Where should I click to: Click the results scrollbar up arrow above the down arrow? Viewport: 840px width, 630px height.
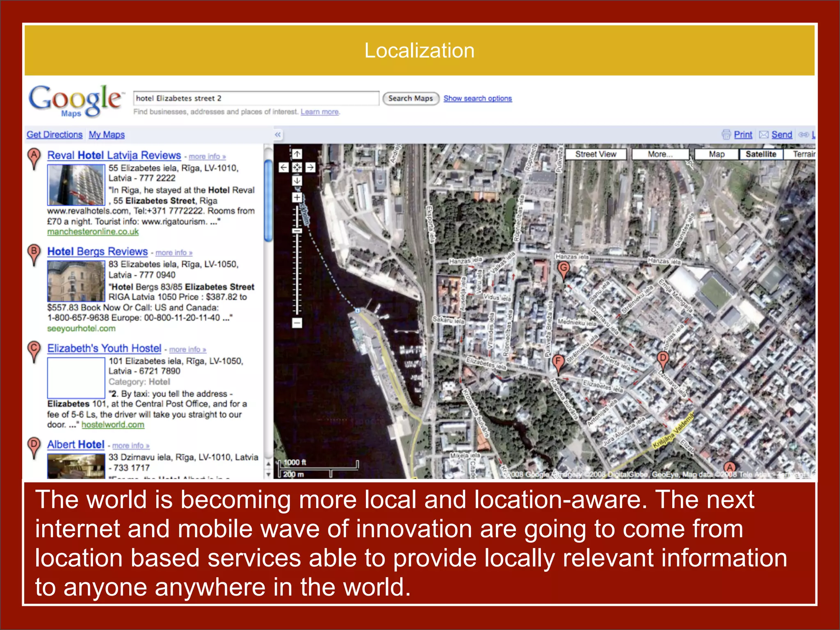click(x=268, y=464)
